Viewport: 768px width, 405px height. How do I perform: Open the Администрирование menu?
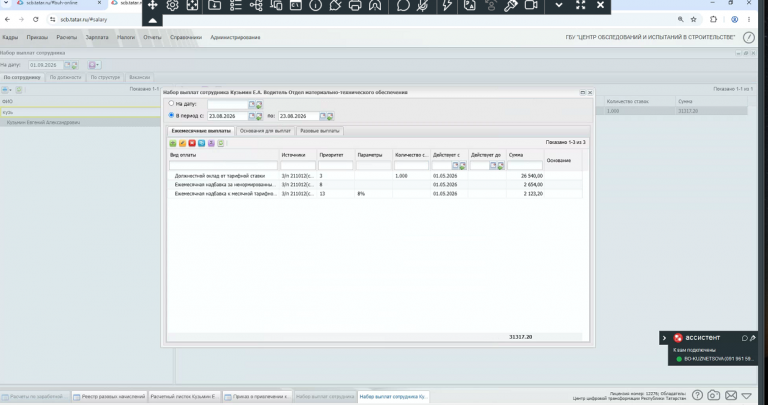tap(235, 37)
